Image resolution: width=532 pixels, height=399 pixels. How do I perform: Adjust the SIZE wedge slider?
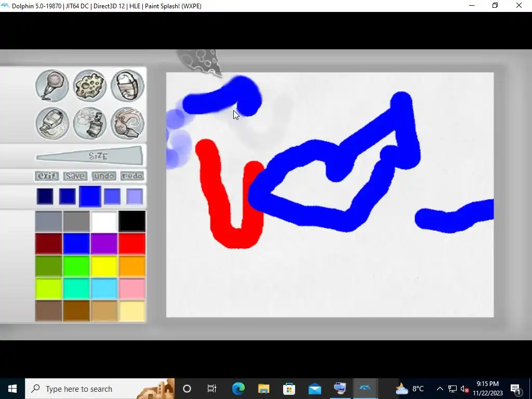coord(89,156)
